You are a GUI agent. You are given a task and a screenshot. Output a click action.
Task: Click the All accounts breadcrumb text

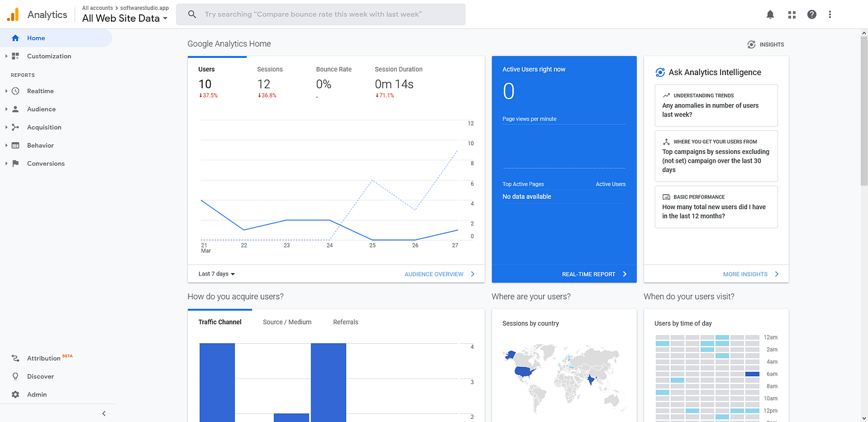click(x=97, y=8)
